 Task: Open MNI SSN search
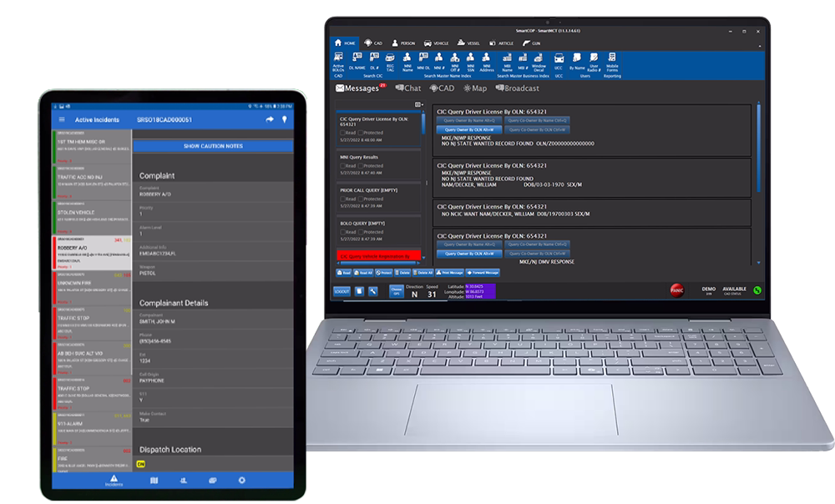tap(471, 62)
